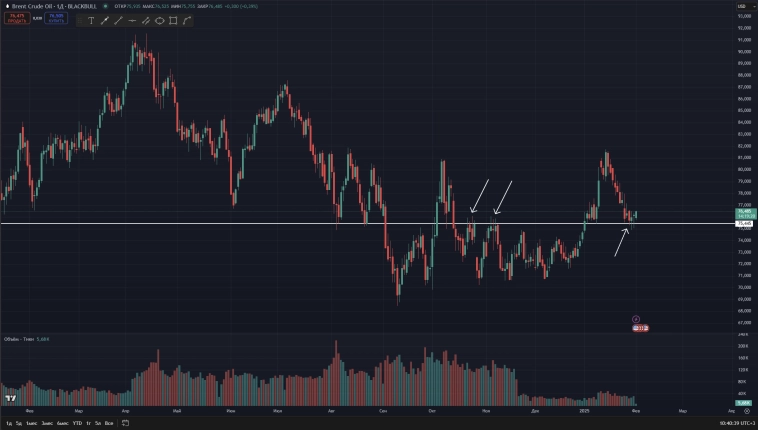Click the red Sell (ПРОДАТЬ) button
Image resolution: width=758 pixels, height=430 pixels.
[x=17, y=18]
